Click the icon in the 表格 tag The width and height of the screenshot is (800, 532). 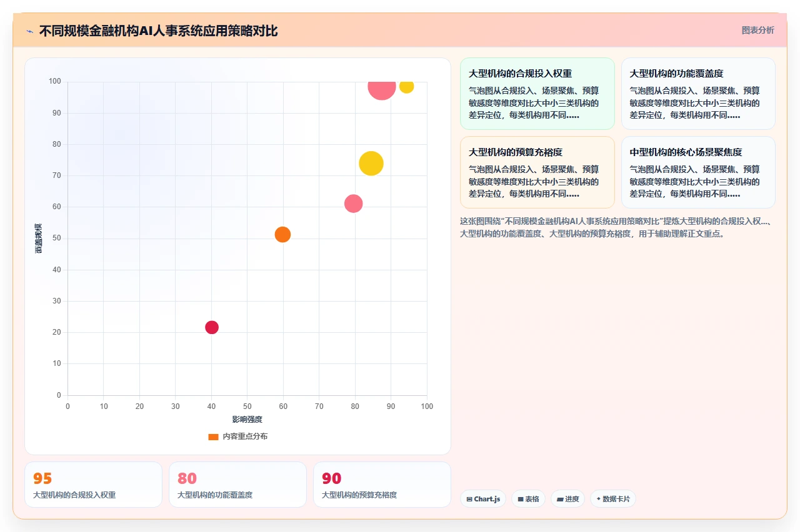[x=520, y=500]
